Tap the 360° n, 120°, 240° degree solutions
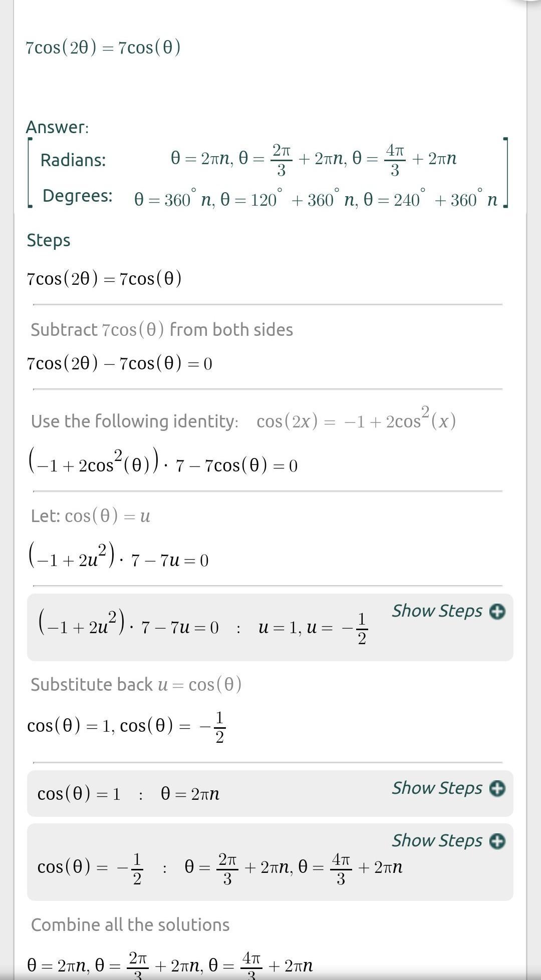 316,200
